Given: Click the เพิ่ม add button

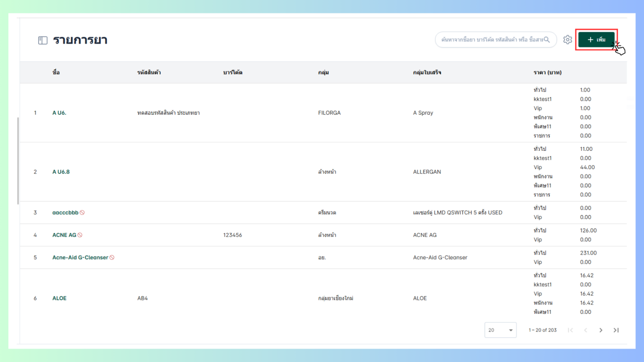Looking at the screenshot, I should pyautogui.click(x=596, y=40).
